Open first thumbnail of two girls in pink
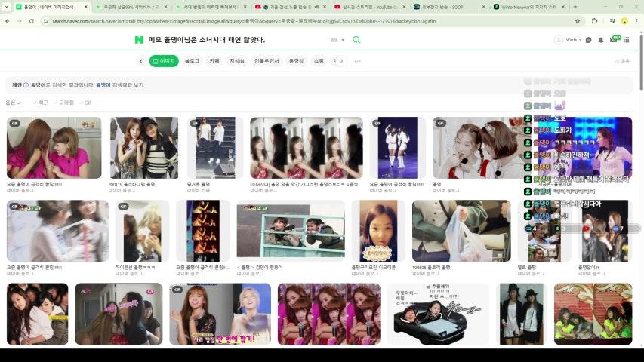 click(54, 148)
